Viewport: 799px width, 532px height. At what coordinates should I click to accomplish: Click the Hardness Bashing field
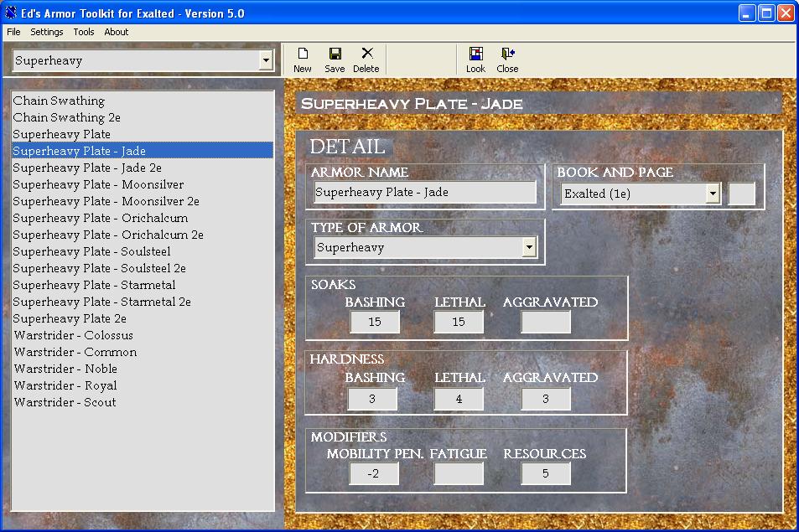[372, 399]
